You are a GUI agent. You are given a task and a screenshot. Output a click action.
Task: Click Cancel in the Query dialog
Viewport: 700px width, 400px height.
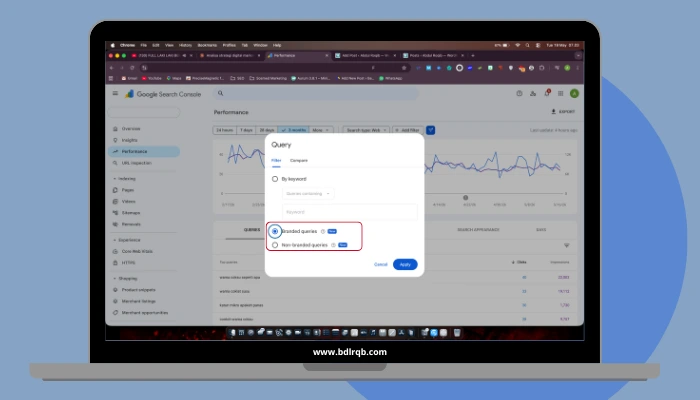click(380, 264)
